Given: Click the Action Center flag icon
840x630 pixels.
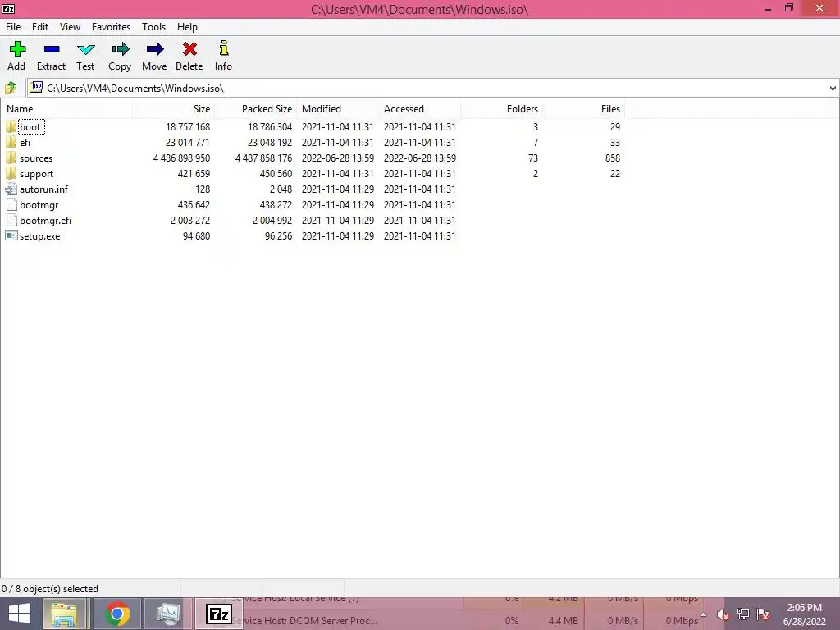Looking at the screenshot, I should click(763, 614).
